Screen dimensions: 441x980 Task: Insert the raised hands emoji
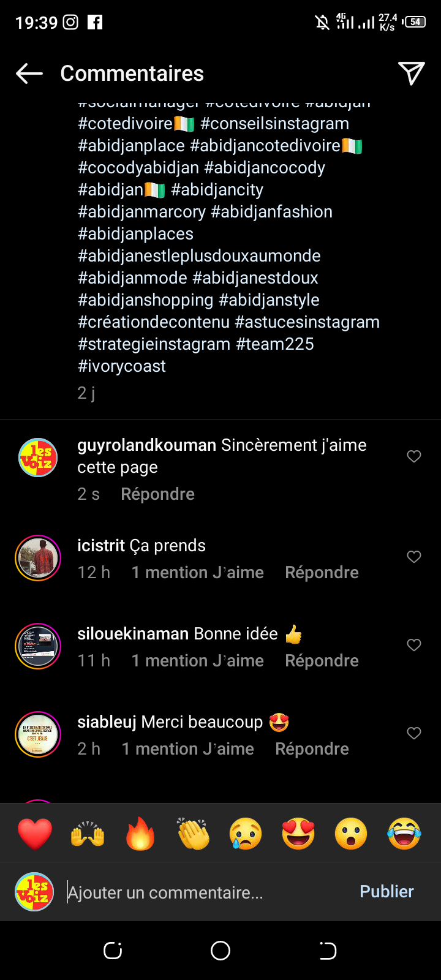[88, 834]
